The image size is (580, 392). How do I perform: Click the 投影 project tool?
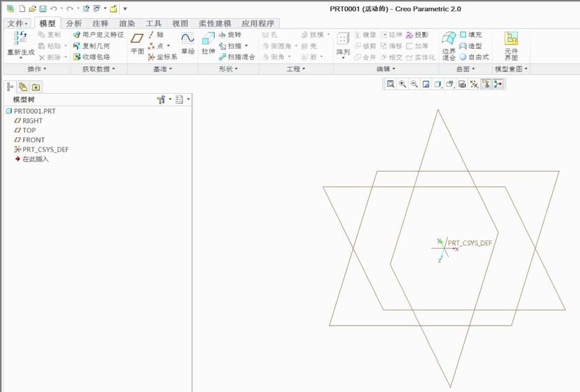coord(417,35)
